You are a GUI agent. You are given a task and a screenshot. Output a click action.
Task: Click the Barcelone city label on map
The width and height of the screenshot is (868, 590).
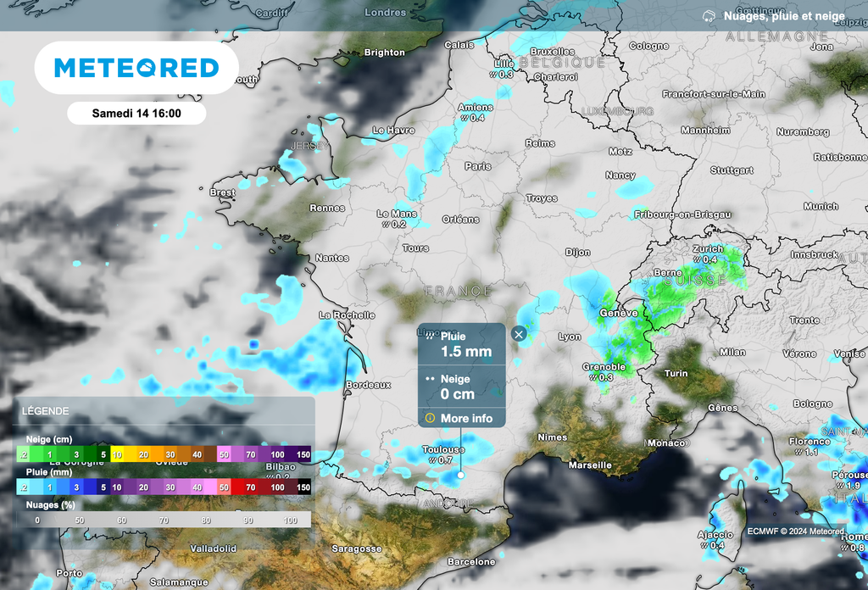click(x=471, y=562)
